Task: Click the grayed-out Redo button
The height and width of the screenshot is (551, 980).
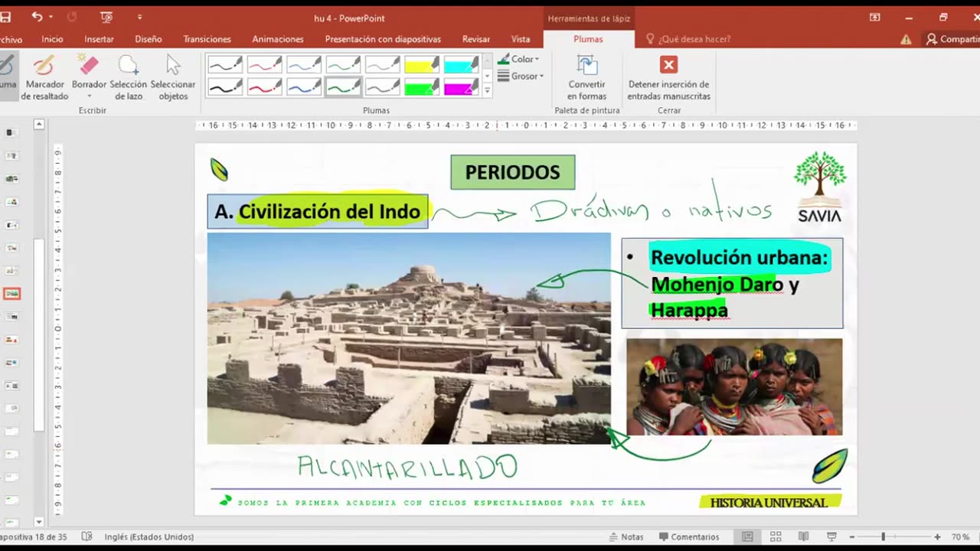Action: pyautogui.click(x=73, y=17)
